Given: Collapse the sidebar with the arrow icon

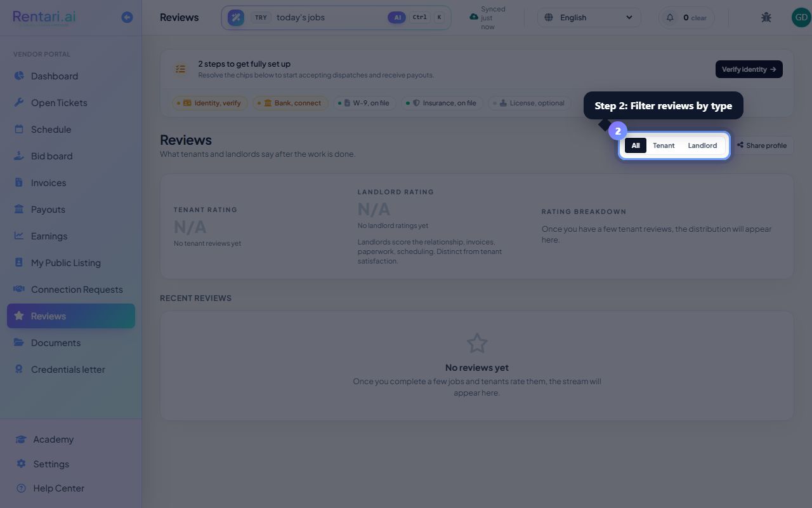Looking at the screenshot, I should pyautogui.click(x=127, y=17).
